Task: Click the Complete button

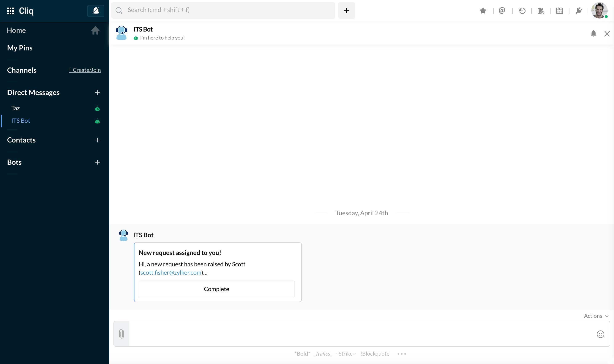Action: (216, 289)
